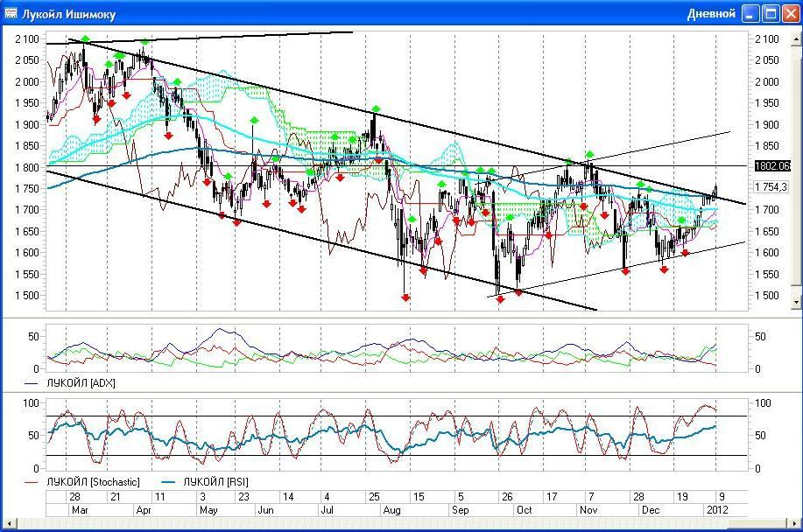Click red marker below the August low near 1500
The width and height of the screenshot is (803, 532).
pos(405,298)
